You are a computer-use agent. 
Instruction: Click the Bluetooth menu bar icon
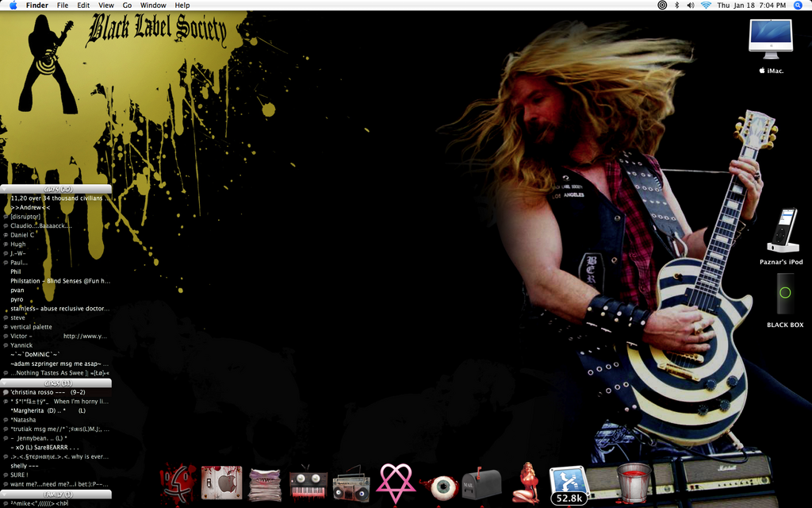[676, 6]
